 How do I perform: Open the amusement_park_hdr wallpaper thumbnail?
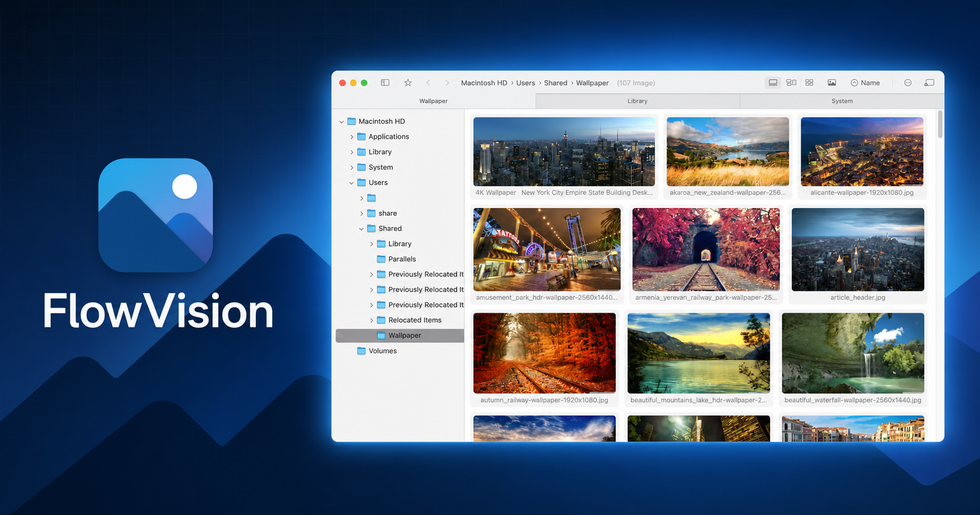point(547,249)
